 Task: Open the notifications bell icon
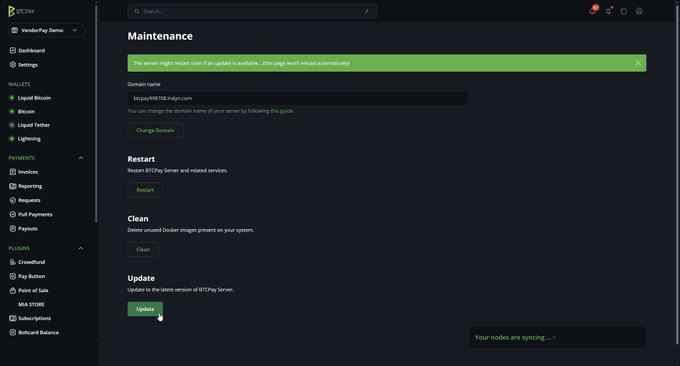[x=593, y=10]
